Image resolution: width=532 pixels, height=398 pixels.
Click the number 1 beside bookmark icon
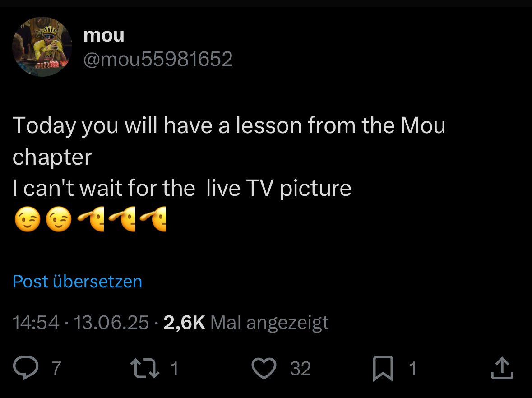(412, 368)
